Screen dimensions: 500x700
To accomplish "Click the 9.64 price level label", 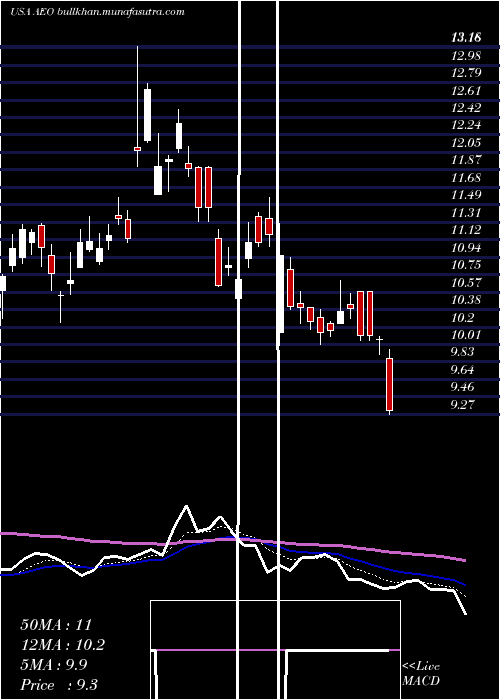I will point(462,370).
